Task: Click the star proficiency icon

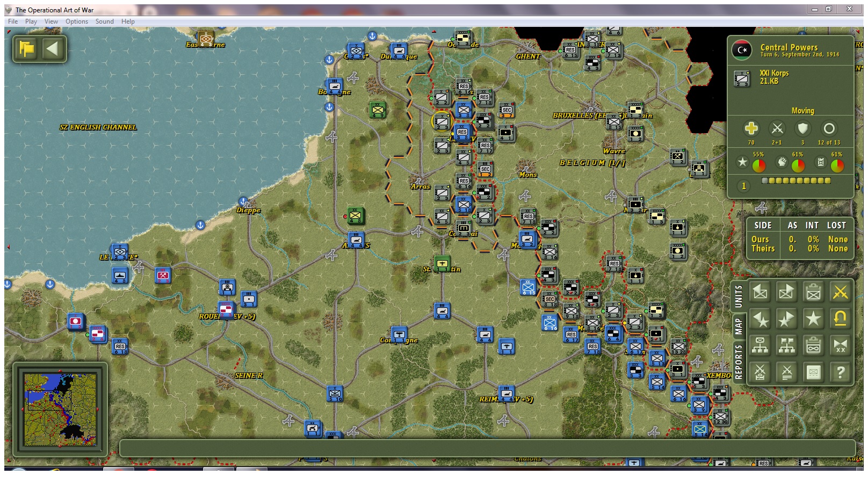Action: [x=742, y=162]
